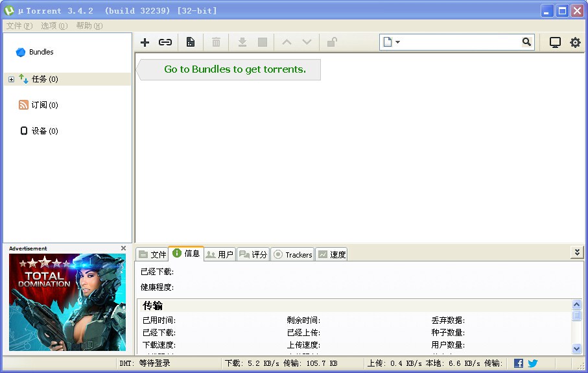Click the Start download arrow icon
The width and height of the screenshot is (588, 373).
click(x=242, y=42)
